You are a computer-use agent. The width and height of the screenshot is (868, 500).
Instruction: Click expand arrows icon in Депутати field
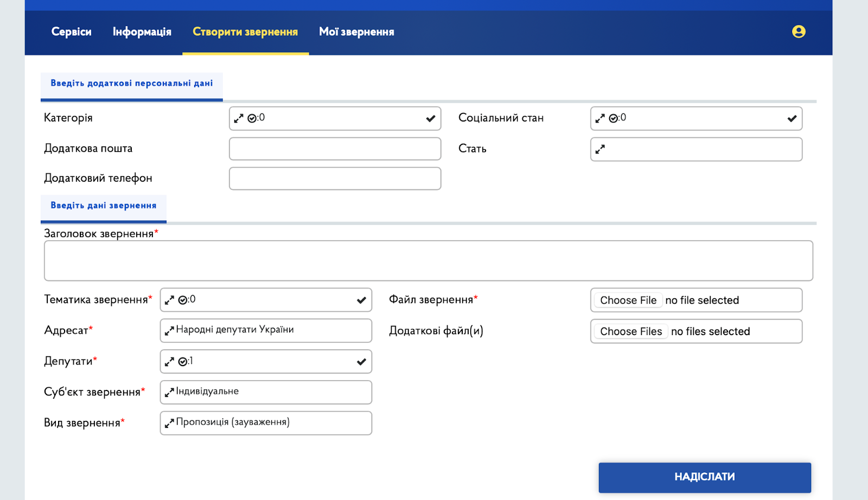[169, 362]
